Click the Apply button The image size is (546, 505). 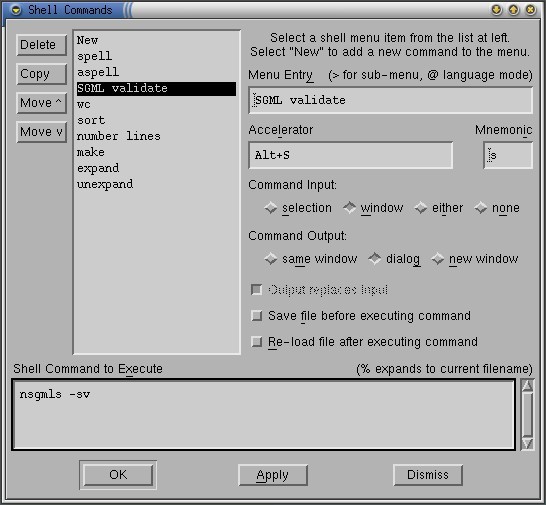point(273,475)
